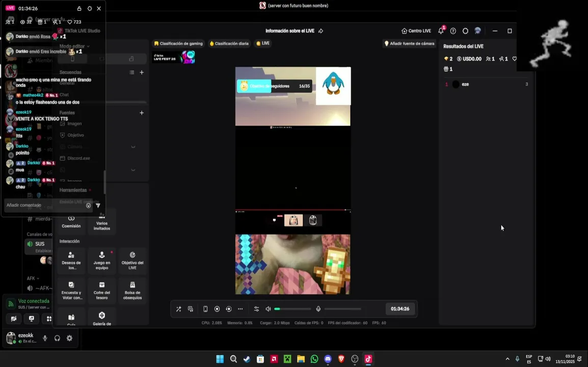Viewport: 588px width, 367px height.
Task: Open Encuesta y Votar tool
Action: (71, 291)
